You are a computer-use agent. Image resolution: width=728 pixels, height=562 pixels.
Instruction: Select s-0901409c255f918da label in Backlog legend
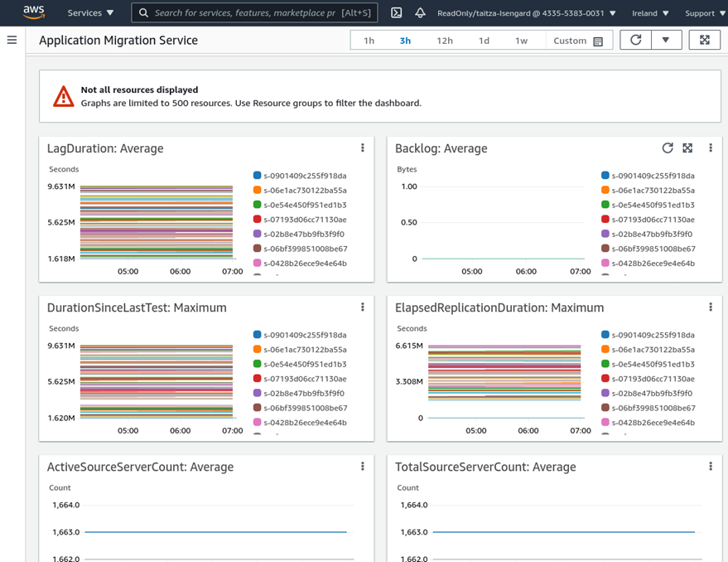tap(653, 176)
